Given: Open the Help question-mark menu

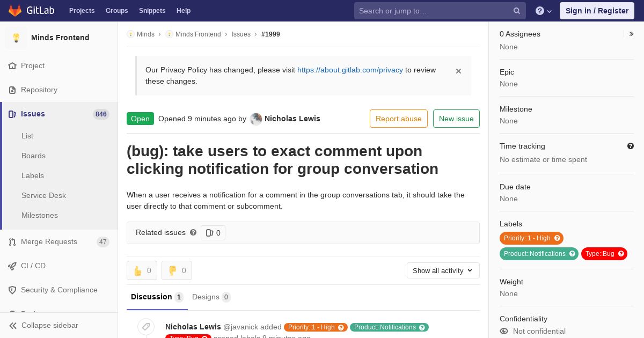Looking at the screenshot, I should pos(544,11).
